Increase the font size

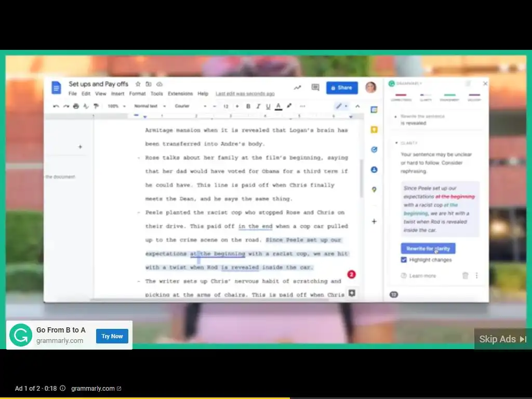point(237,106)
